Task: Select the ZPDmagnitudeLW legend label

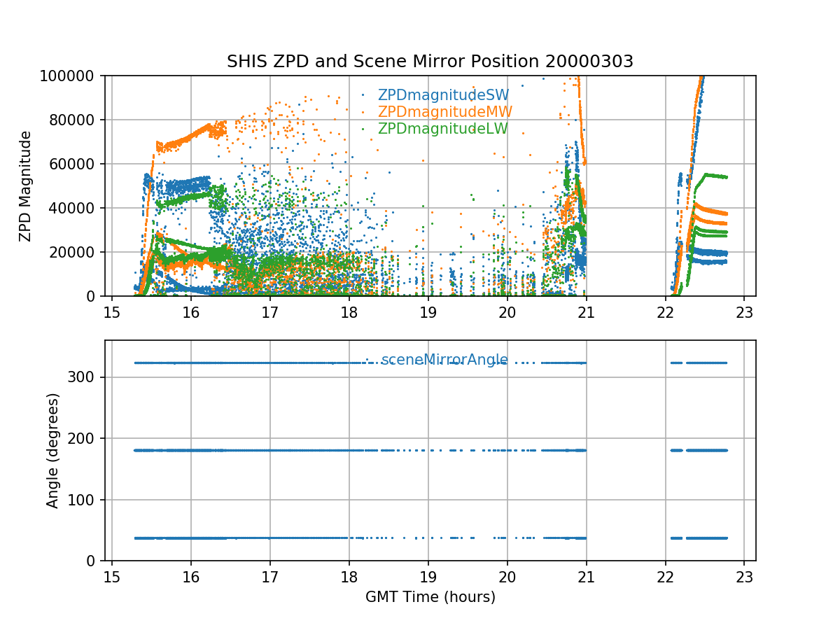Action: (442, 129)
